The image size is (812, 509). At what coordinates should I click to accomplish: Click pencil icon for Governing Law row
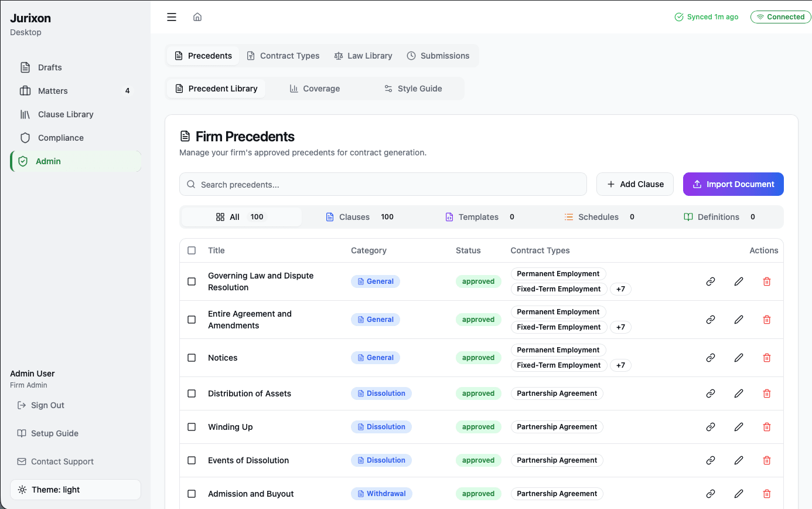pos(739,281)
